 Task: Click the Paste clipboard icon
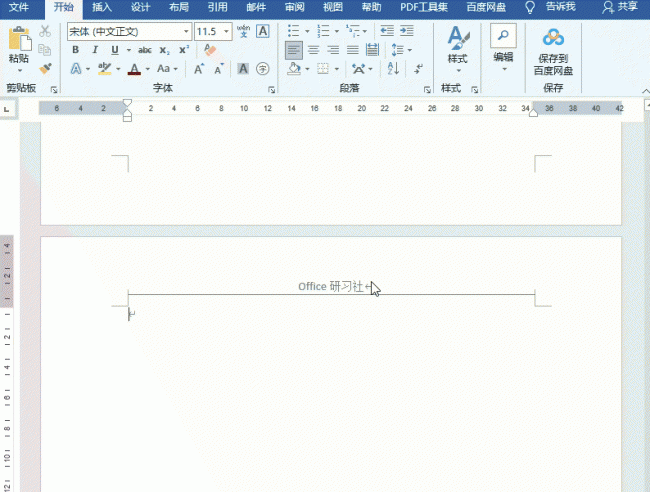tap(19, 39)
